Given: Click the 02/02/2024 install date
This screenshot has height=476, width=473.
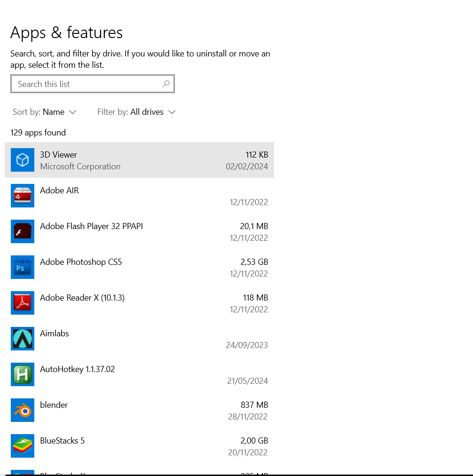Looking at the screenshot, I should pos(247,167).
